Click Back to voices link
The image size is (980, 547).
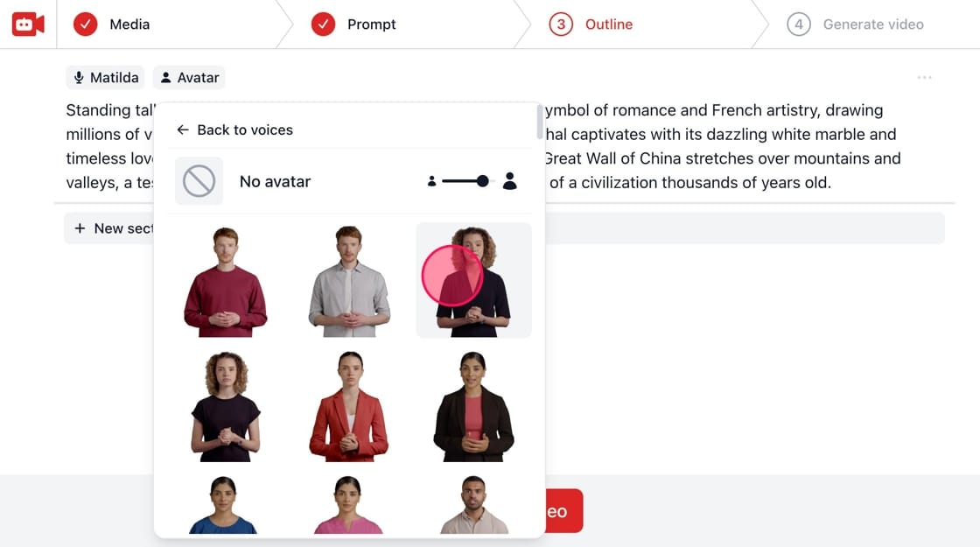235,130
